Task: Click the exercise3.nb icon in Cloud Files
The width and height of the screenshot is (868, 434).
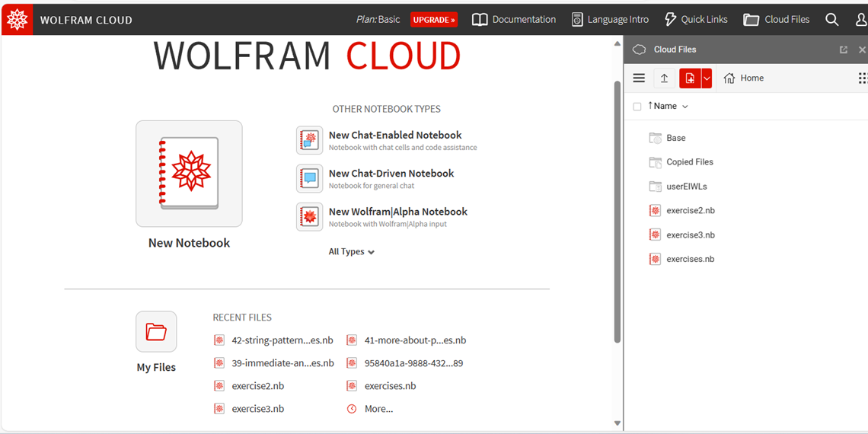Action: pos(656,235)
